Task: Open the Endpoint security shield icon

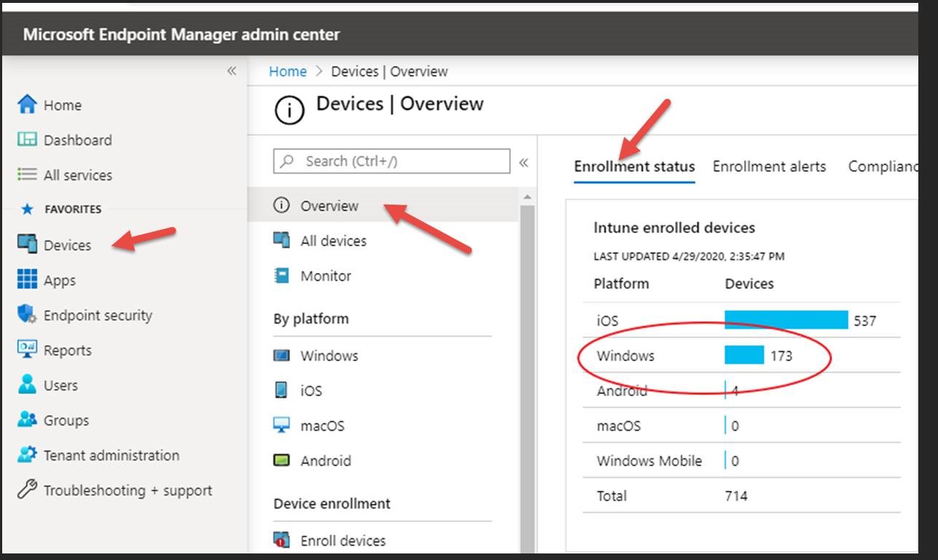Action: pos(27,315)
